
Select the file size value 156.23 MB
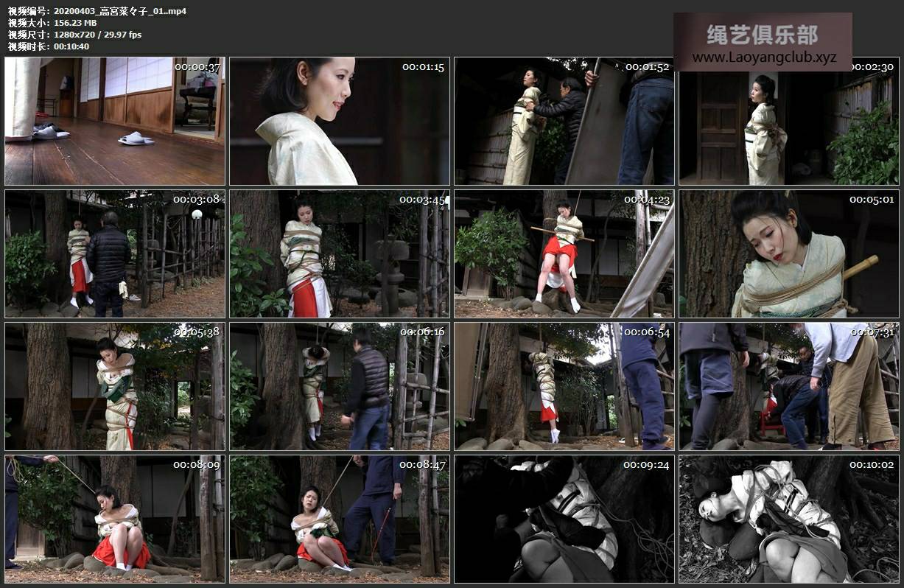click(75, 23)
